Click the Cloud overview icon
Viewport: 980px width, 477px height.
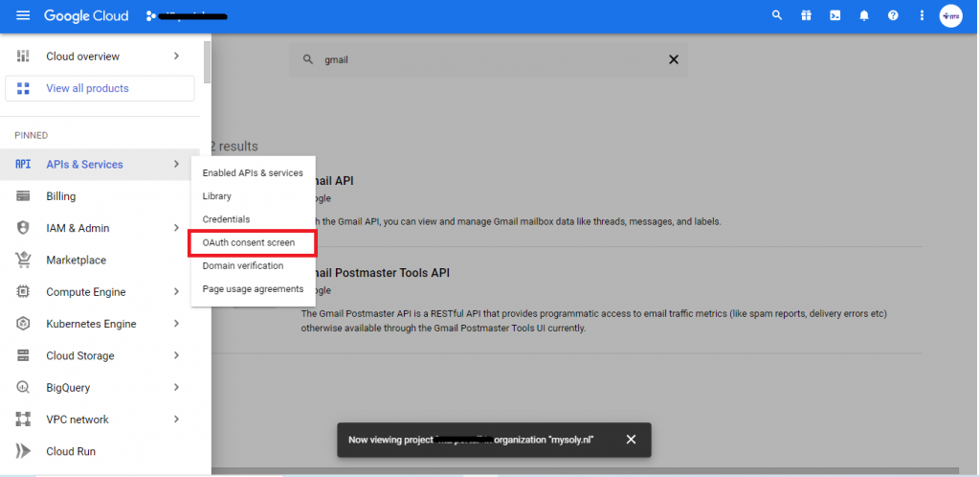tap(23, 57)
